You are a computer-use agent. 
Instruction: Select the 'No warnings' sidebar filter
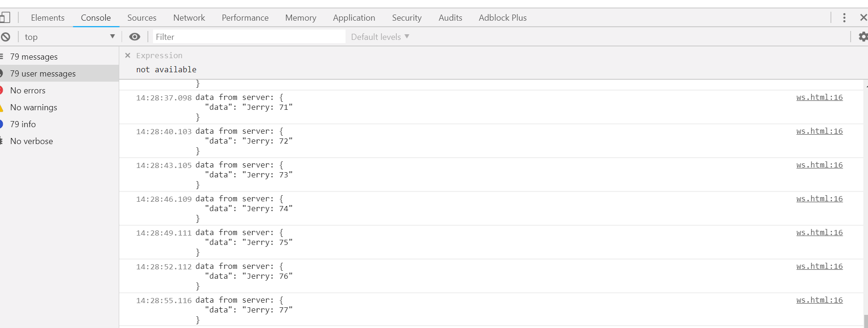34,107
